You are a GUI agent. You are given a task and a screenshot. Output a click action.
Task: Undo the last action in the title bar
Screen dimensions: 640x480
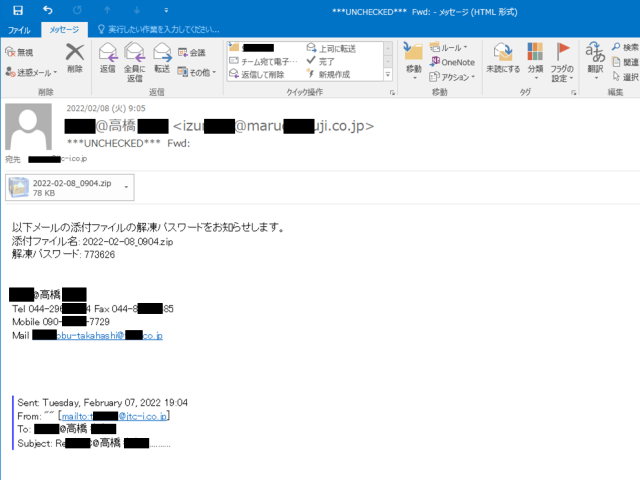click(x=48, y=11)
